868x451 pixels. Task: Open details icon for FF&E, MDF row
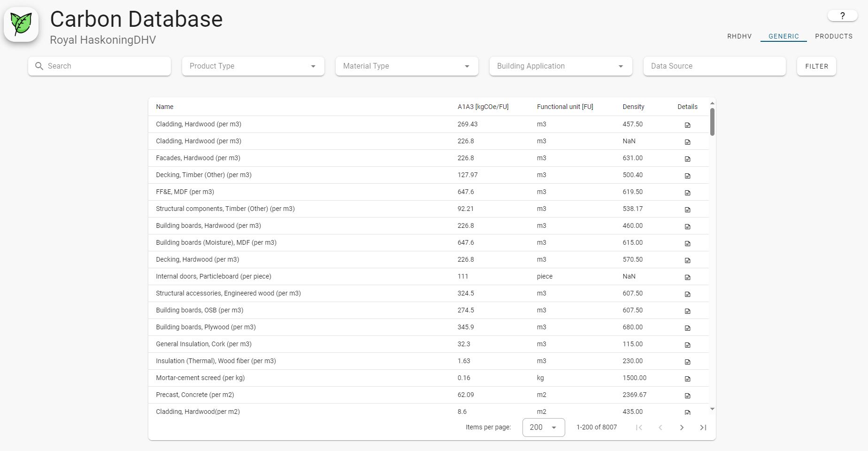(x=687, y=193)
